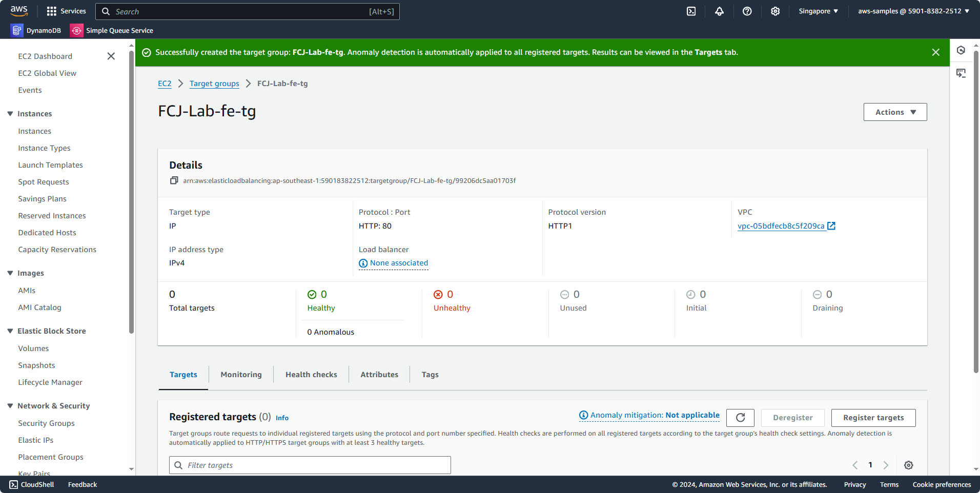Open EC2 Global View

coord(47,73)
